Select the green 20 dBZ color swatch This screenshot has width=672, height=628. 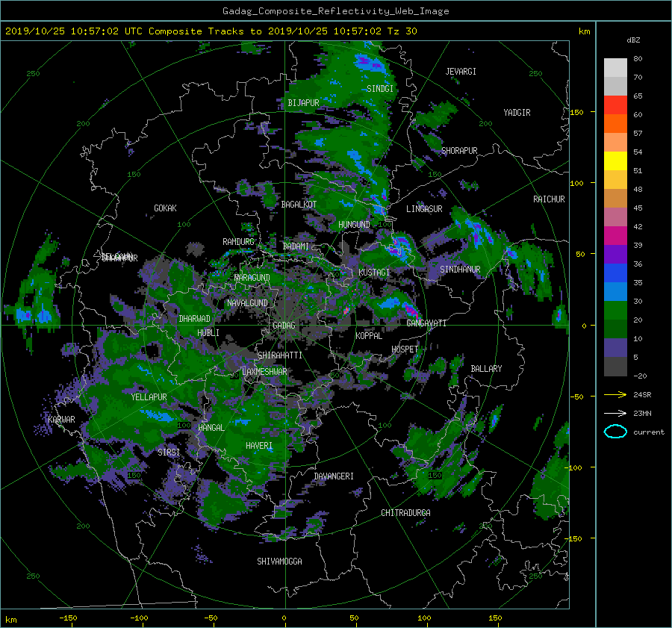point(615,310)
